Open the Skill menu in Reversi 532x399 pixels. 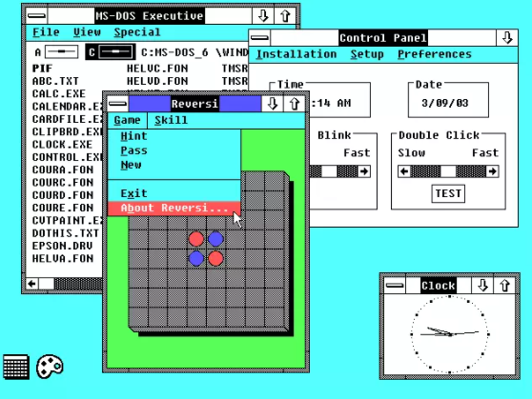(171, 120)
